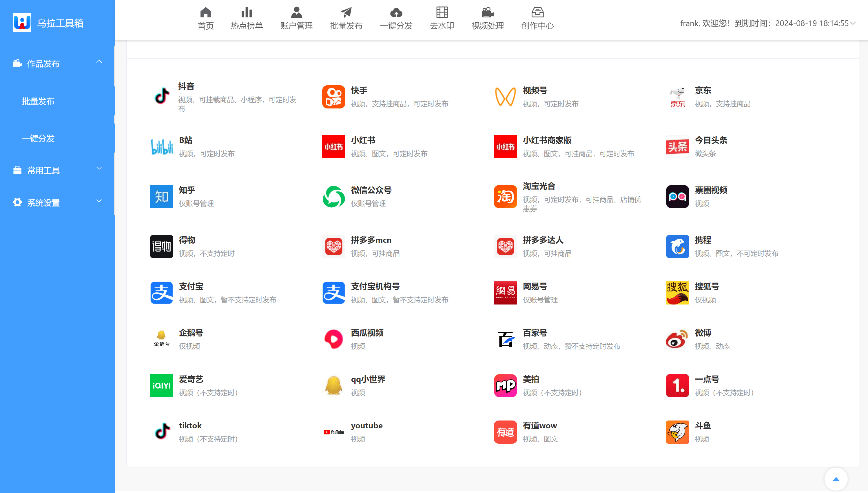Collapse the 作品发布 sidebar section

pos(57,63)
